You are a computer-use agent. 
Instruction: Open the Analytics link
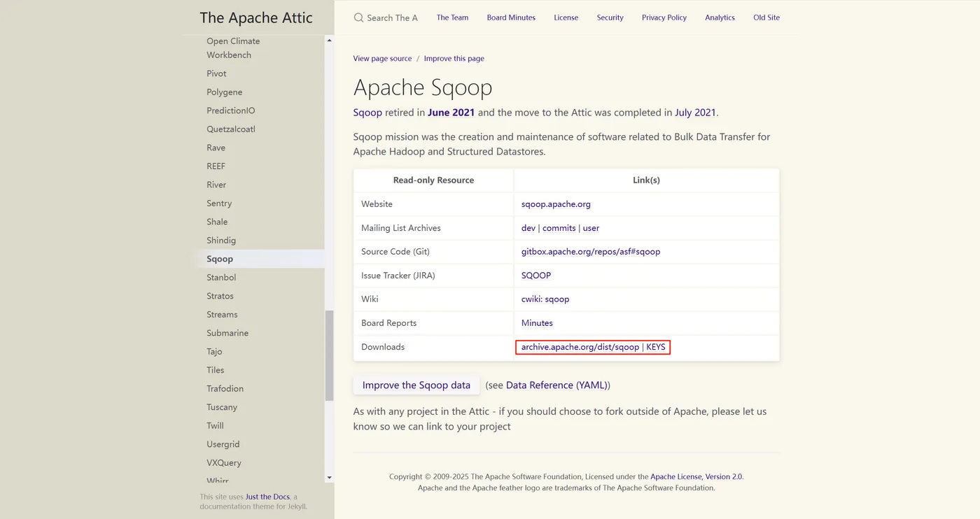coord(720,17)
